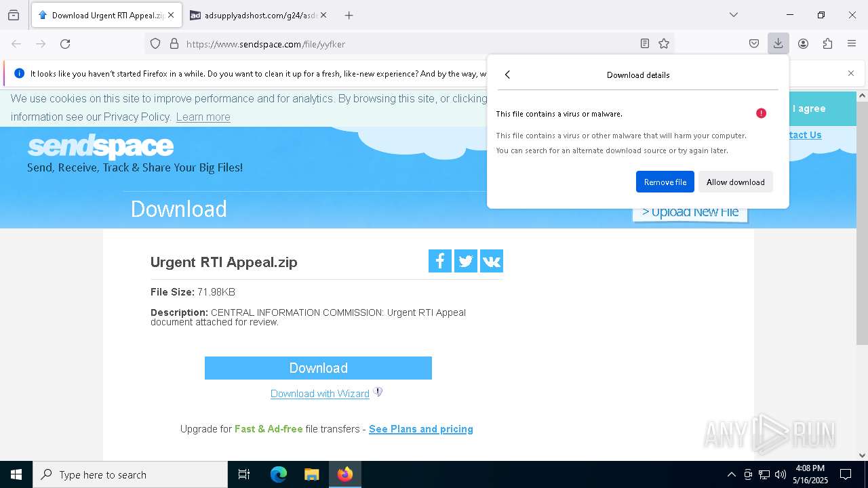868x488 pixels.
Task: Toggle the Downloads panel toolbar button
Action: 778,44
